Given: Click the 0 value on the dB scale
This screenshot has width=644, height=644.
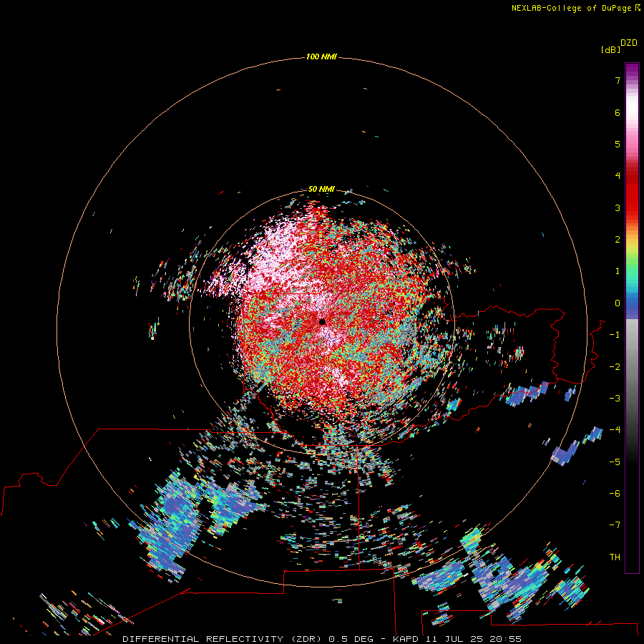Looking at the screenshot, I should click(618, 303).
